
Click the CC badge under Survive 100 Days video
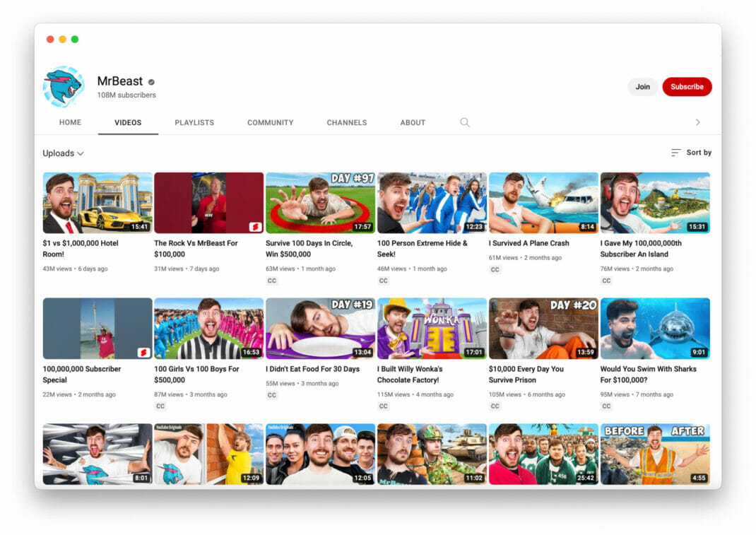click(x=272, y=281)
